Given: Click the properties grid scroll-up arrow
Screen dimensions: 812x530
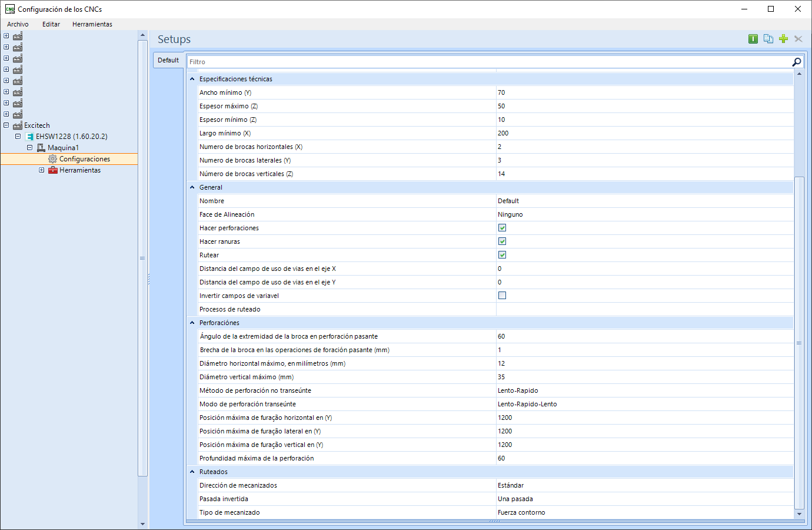Looking at the screenshot, I should (x=799, y=74).
